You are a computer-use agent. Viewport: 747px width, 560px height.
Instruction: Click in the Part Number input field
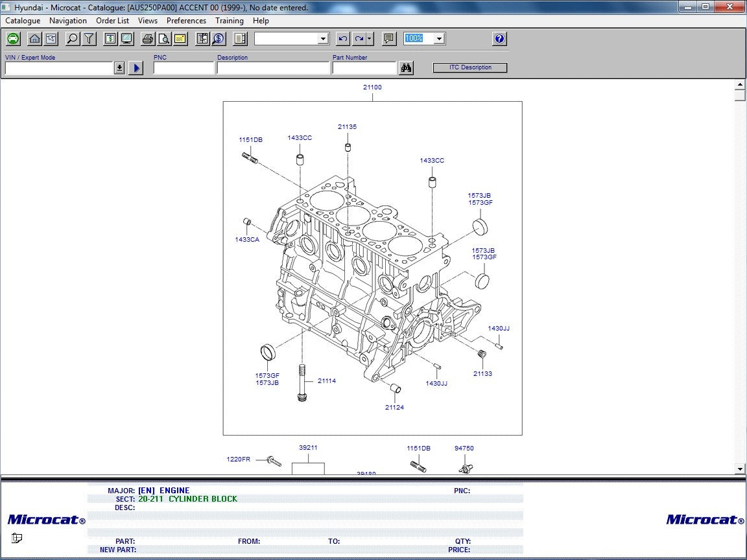coord(364,68)
